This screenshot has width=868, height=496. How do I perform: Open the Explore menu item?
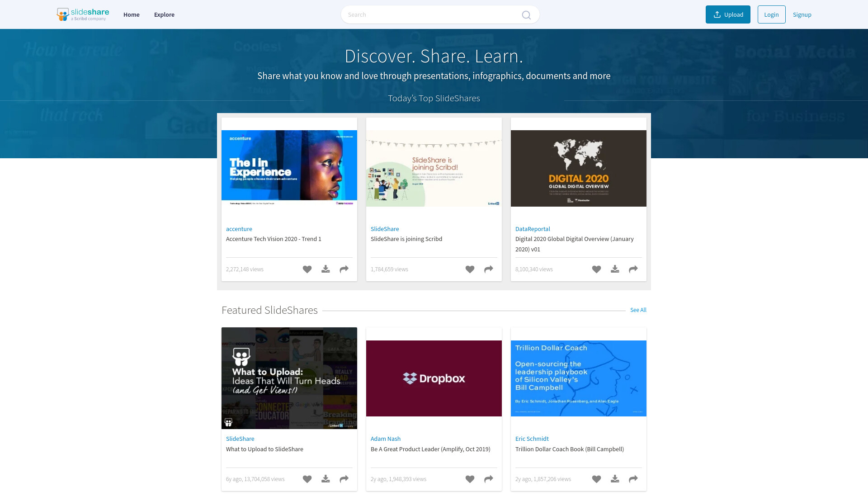pos(164,14)
